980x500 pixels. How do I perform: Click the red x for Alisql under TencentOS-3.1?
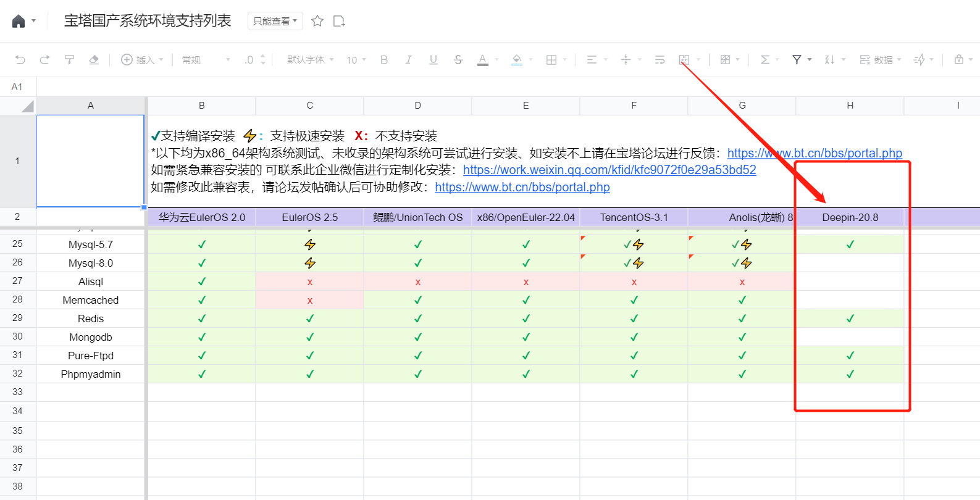634,281
